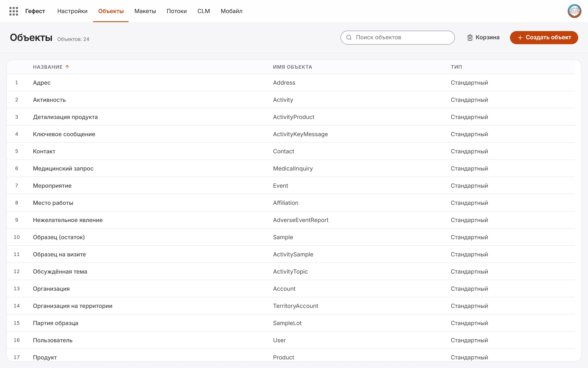
Task: Click the MedicalInquiry name cell
Action: click(293, 168)
